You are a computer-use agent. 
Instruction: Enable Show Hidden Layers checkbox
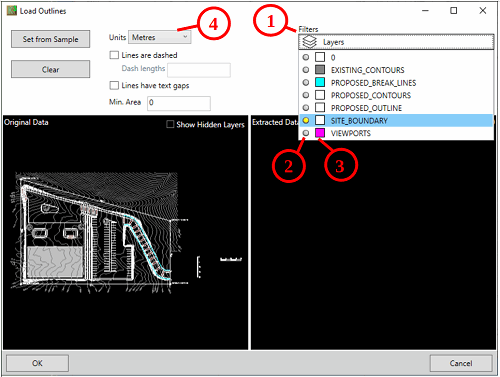click(170, 124)
